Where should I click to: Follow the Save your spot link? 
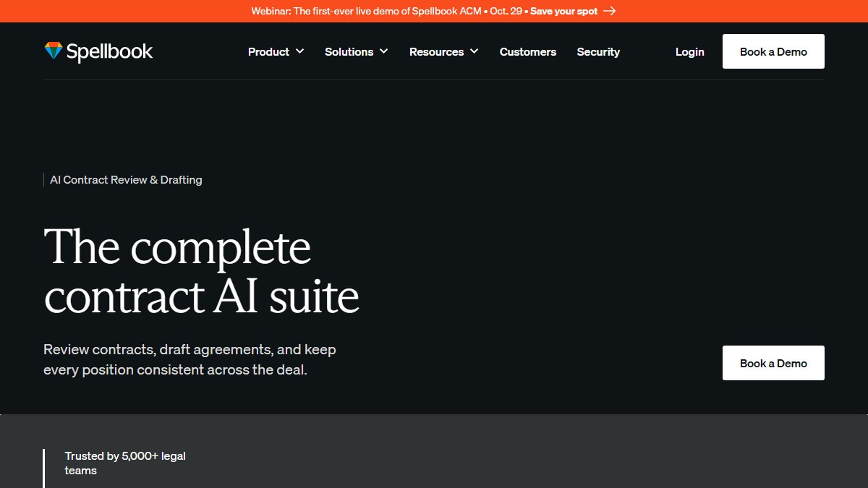[564, 11]
